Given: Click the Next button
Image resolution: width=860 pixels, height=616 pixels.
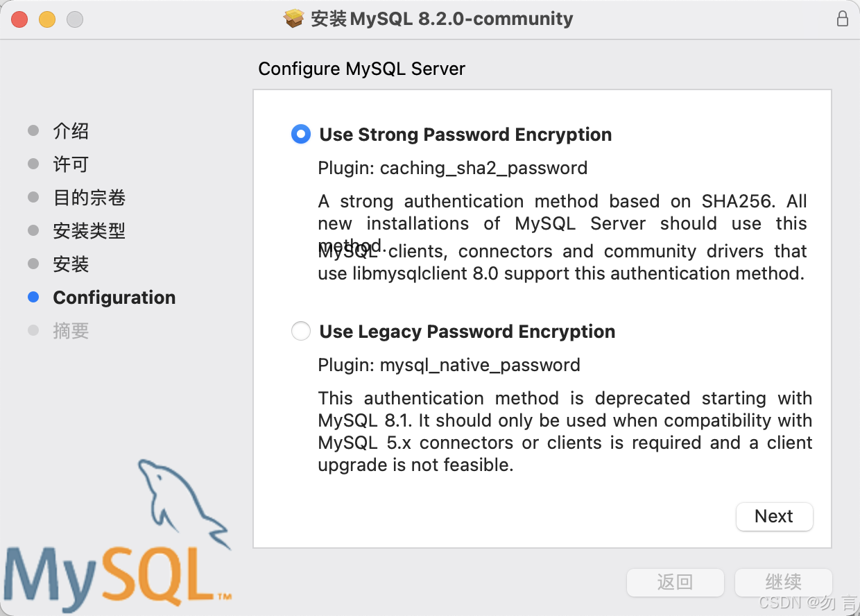Looking at the screenshot, I should 774,516.
